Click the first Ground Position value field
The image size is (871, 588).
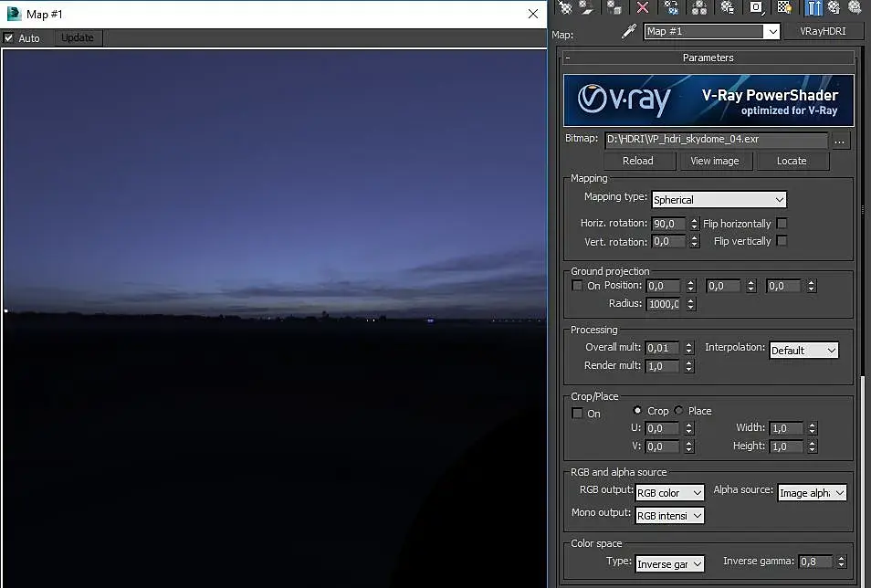pyautogui.click(x=663, y=286)
